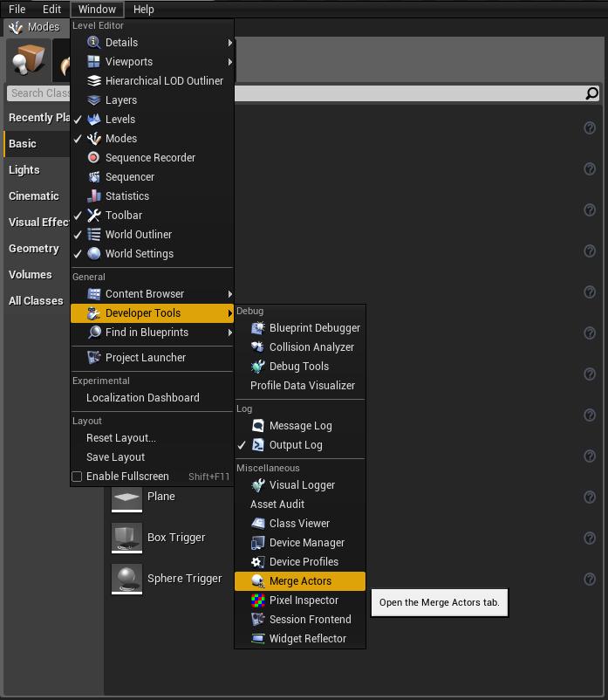Open Hierarchical LOD Outliner
Screen dimensions: 608x700
(164, 81)
